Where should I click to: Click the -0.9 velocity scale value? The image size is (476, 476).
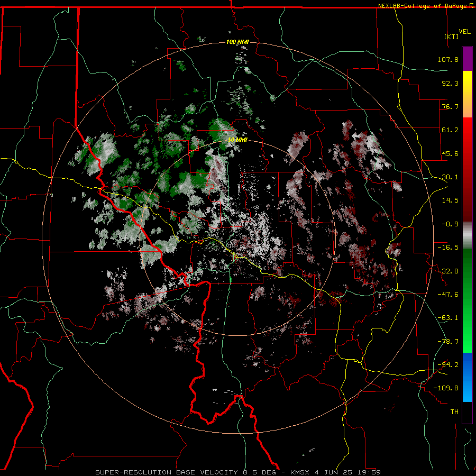coord(450,224)
